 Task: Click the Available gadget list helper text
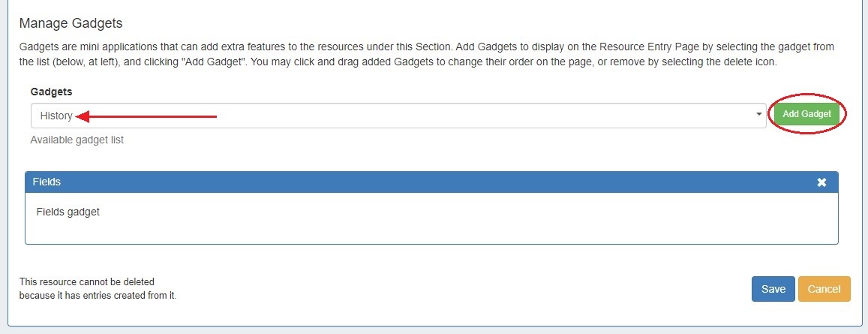[x=77, y=140]
